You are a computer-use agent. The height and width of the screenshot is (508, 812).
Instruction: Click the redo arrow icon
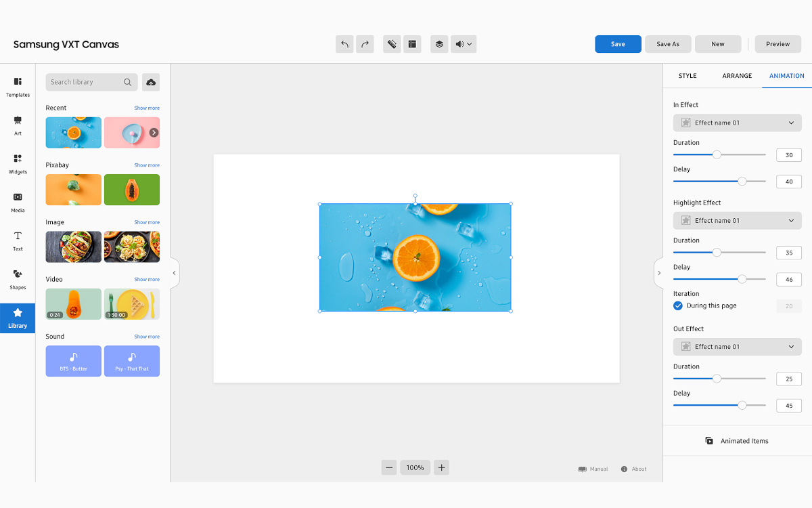pos(365,44)
